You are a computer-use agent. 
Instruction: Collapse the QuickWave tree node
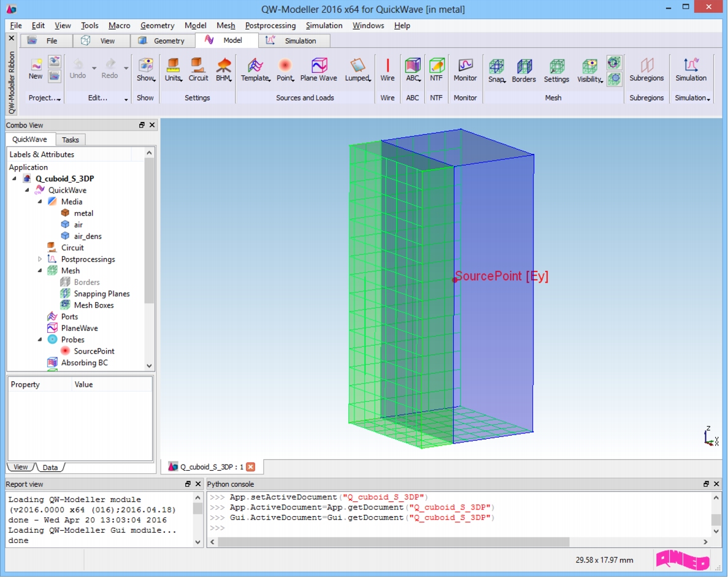(x=27, y=190)
